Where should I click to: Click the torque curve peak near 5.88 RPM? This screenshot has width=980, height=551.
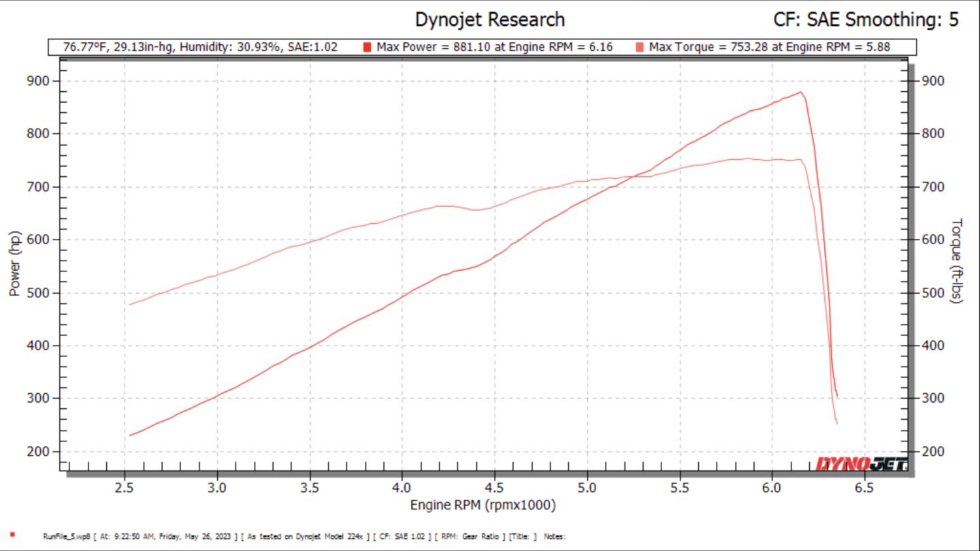[x=749, y=158]
